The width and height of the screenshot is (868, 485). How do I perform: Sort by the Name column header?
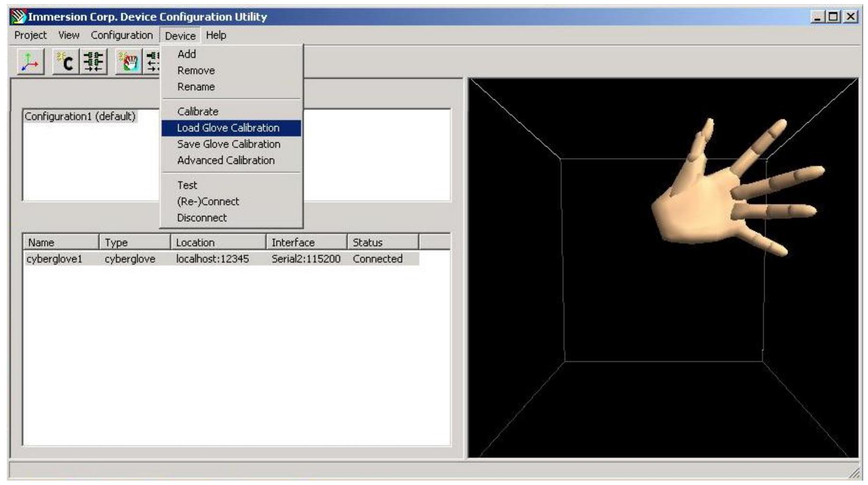[61, 242]
